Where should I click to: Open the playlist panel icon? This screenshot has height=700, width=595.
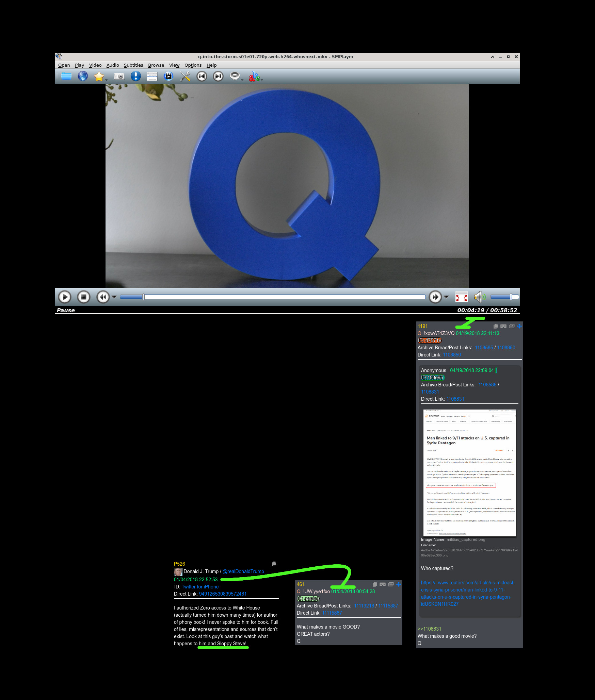[152, 76]
